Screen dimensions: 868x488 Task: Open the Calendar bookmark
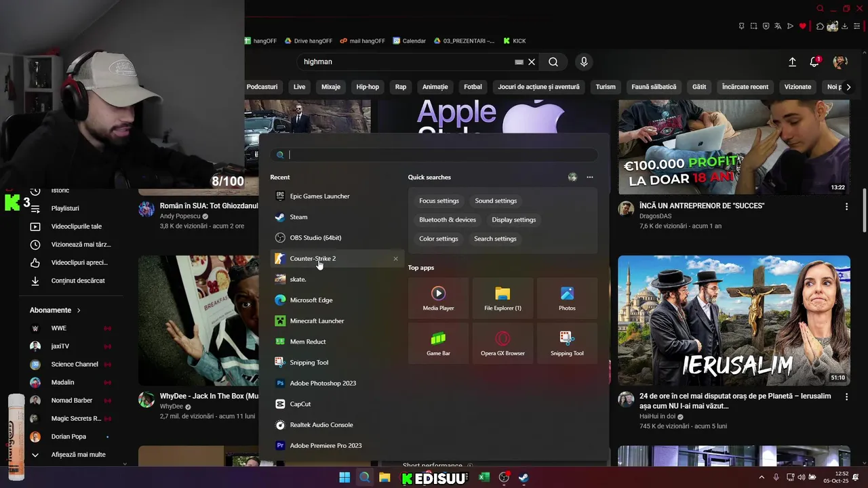coord(409,41)
